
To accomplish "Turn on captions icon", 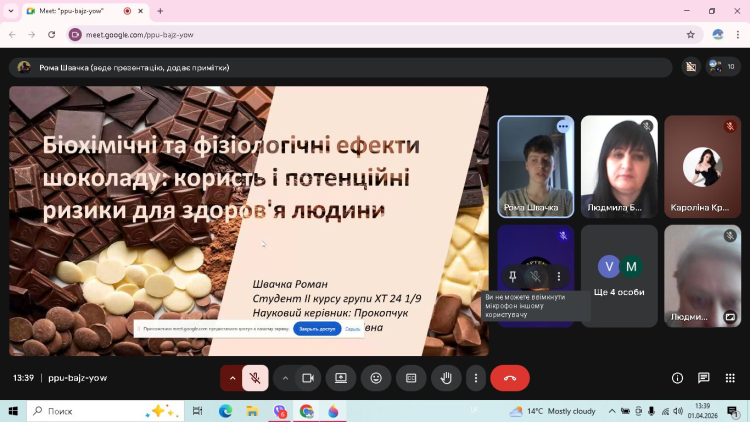I will click(411, 378).
